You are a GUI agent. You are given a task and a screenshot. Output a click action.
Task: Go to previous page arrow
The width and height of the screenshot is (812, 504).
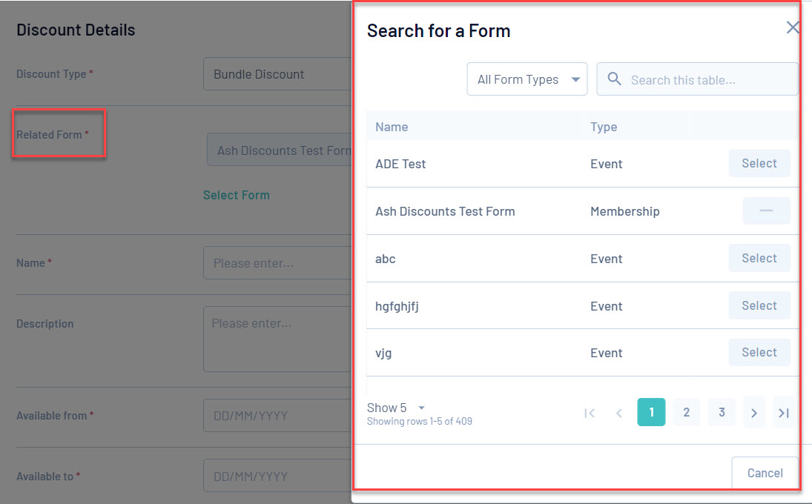619,413
